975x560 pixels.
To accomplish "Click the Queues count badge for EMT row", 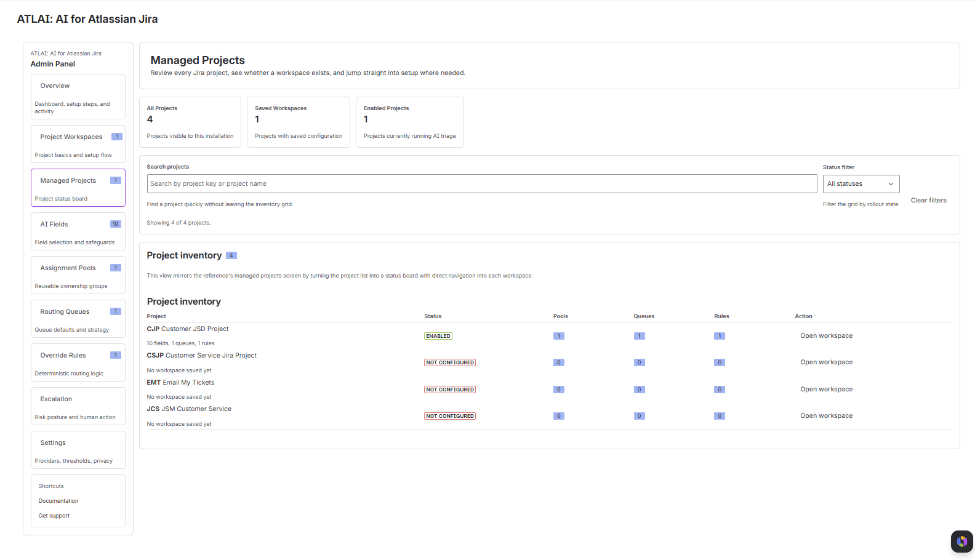I will [640, 390].
